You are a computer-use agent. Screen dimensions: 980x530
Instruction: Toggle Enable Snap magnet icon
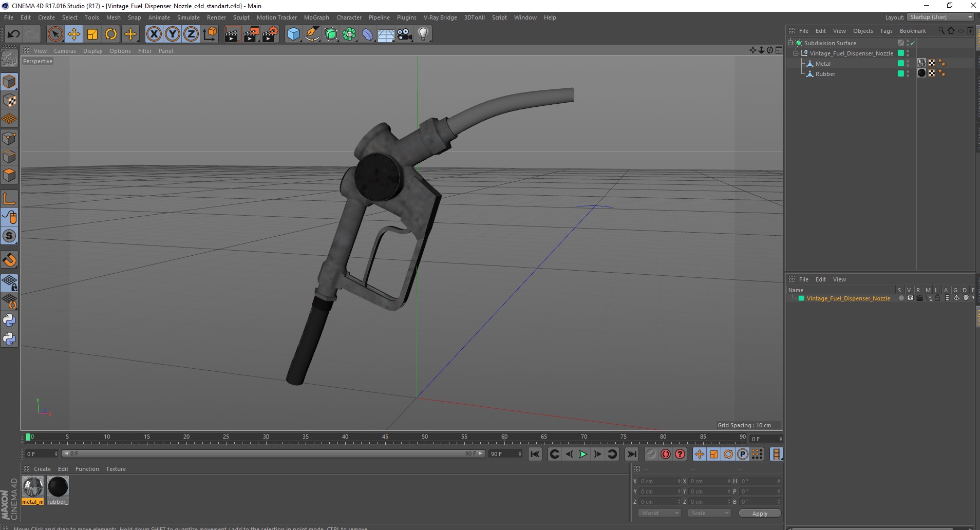[9, 260]
